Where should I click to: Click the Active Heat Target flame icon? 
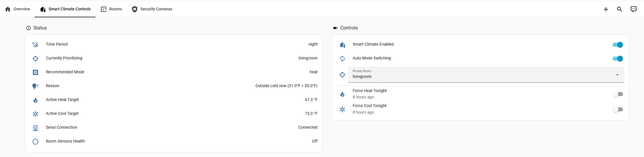(x=35, y=100)
